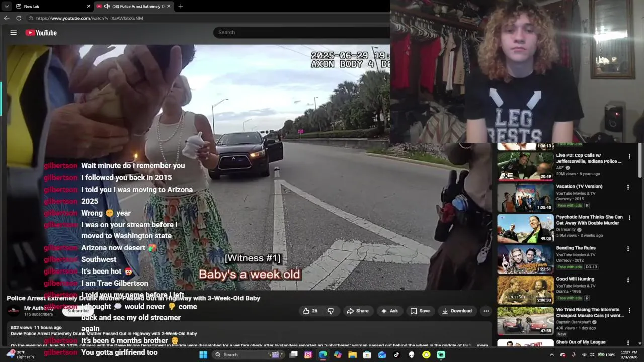
Task: Open She's Out of My League title
Action: click(x=581, y=342)
